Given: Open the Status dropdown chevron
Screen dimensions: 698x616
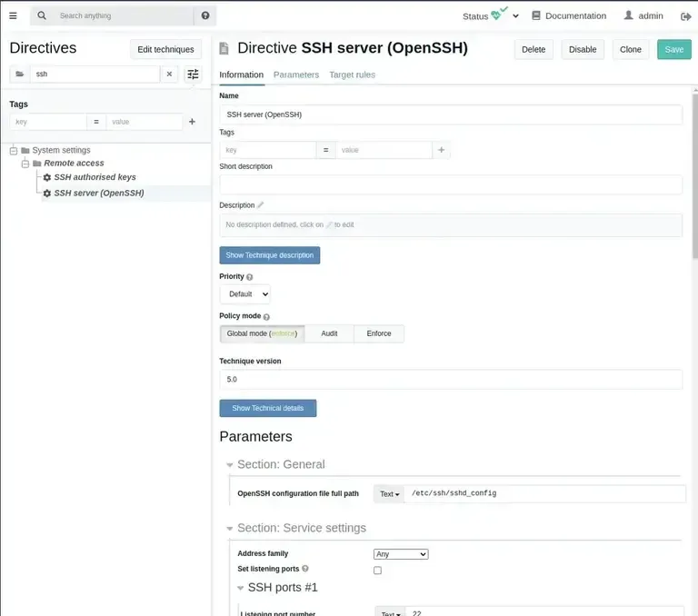Looking at the screenshot, I should tap(515, 16).
